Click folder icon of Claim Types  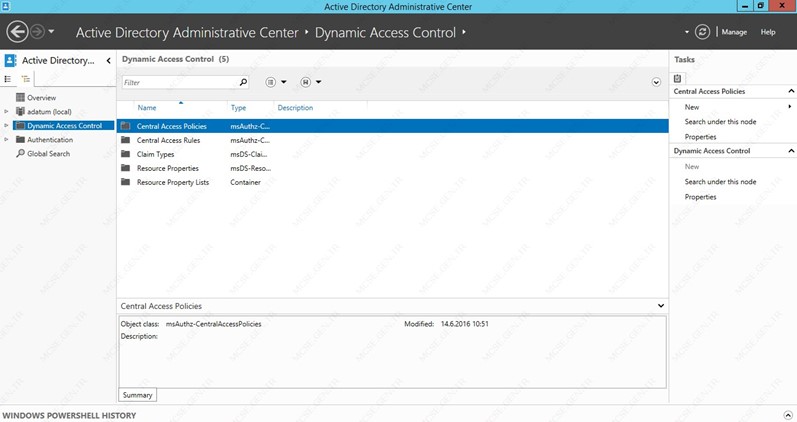tap(126, 154)
